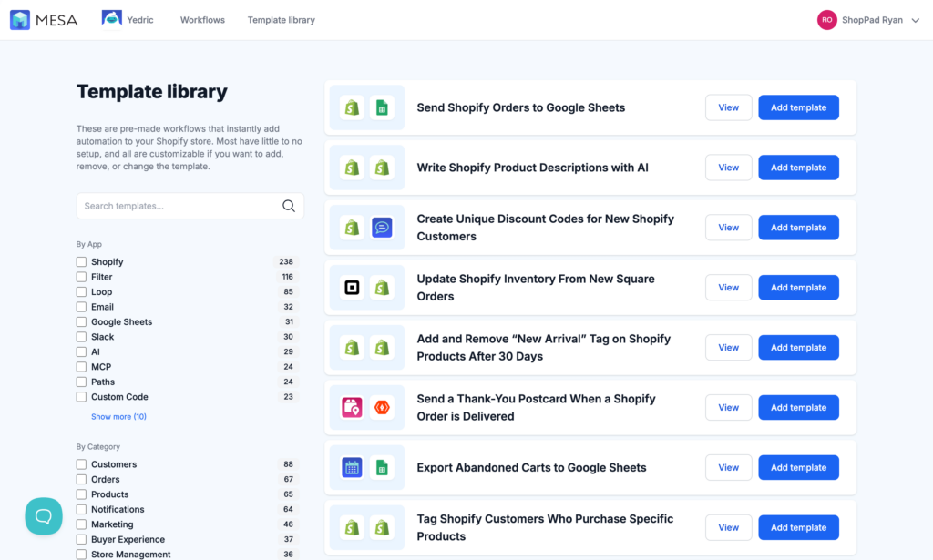This screenshot has height=560, width=933.
Task: Enable the Orders category filter
Action: tap(81, 479)
